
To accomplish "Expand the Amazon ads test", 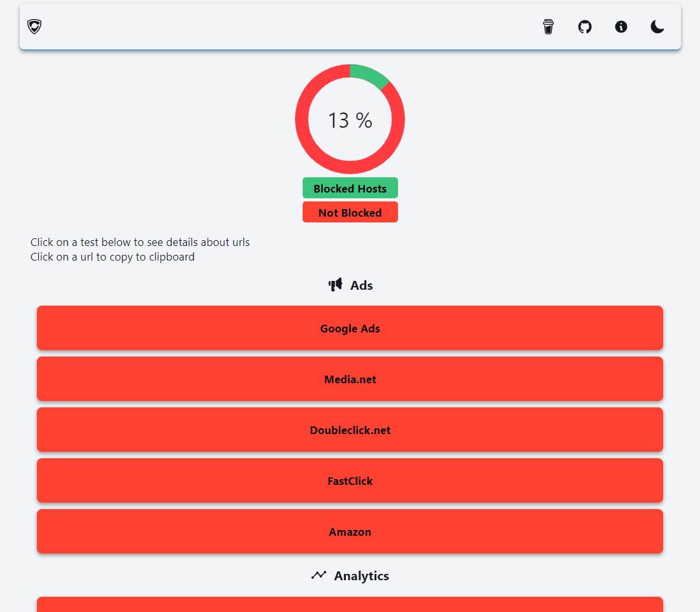I will (350, 532).
